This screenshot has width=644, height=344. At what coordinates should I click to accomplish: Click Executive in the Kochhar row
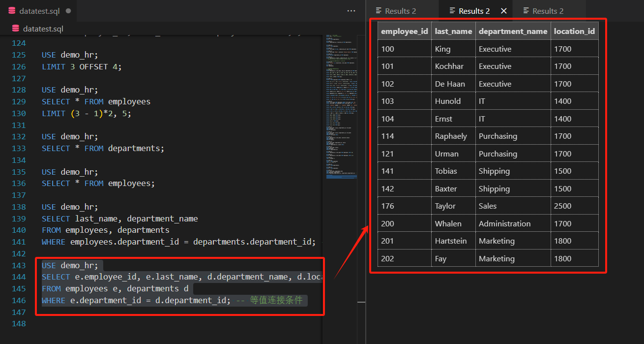(513, 66)
